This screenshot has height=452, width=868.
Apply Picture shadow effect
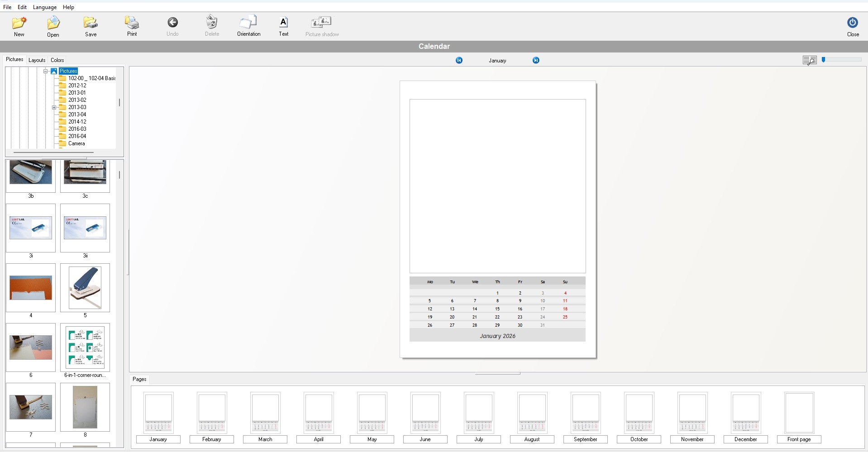(322, 26)
